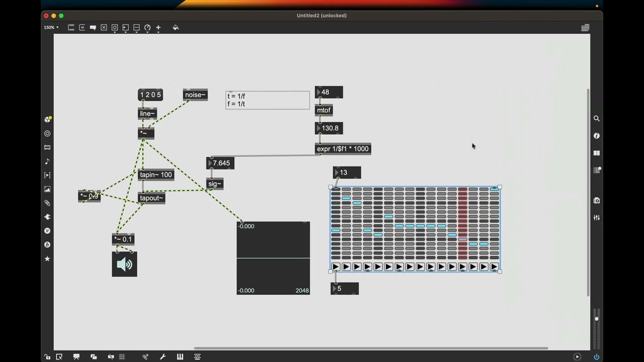Image resolution: width=644 pixels, height=362 pixels.
Task: Open the mixer sliders icon in right sidebar
Action: 596,218
